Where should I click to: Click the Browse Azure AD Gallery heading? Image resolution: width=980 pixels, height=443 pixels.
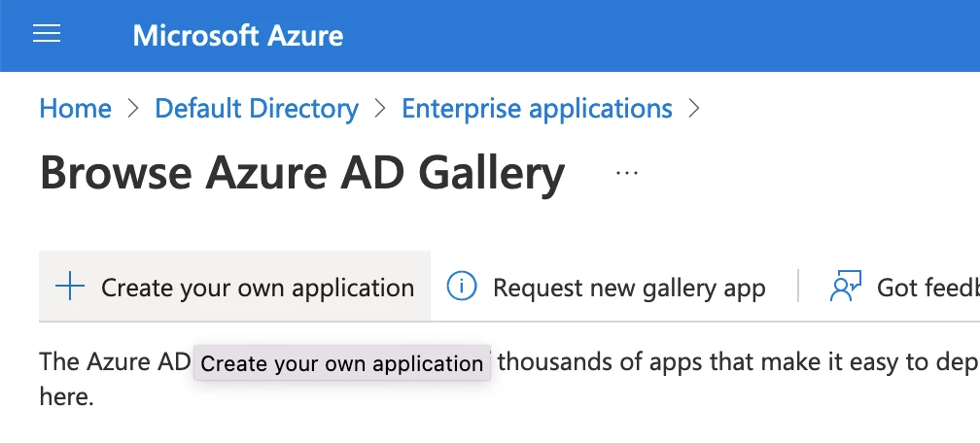click(x=301, y=174)
